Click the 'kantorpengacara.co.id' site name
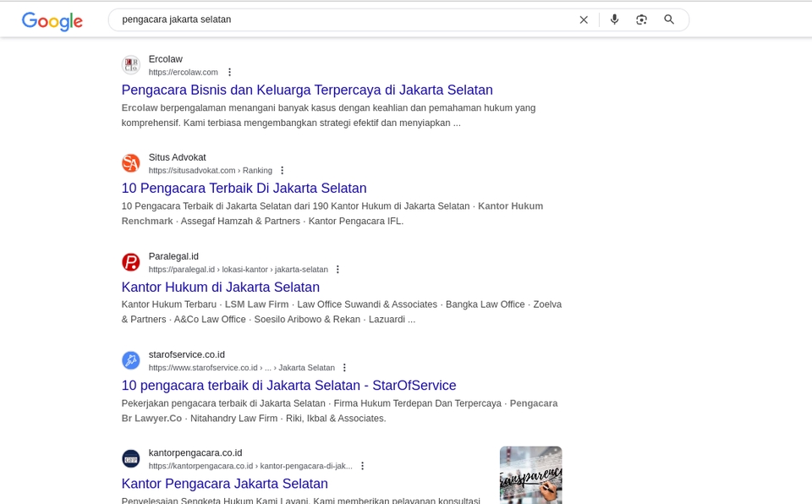The height and width of the screenshot is (504, 812). click(x=195, y=452)
